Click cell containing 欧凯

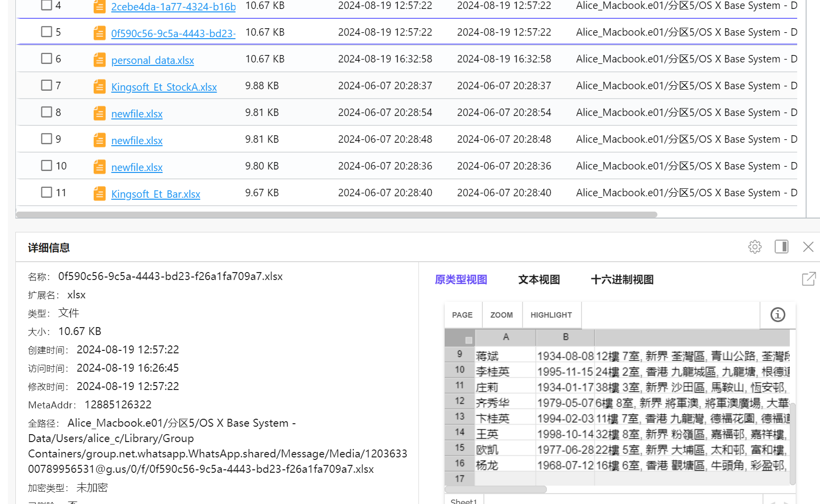(505, 449)
